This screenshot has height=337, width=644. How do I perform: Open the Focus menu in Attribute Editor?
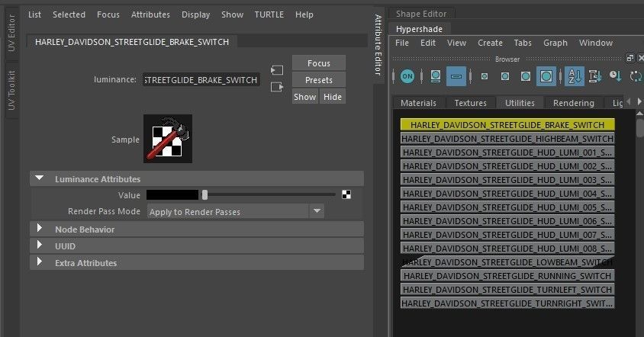pyautogui.click(x=108, y=14)
